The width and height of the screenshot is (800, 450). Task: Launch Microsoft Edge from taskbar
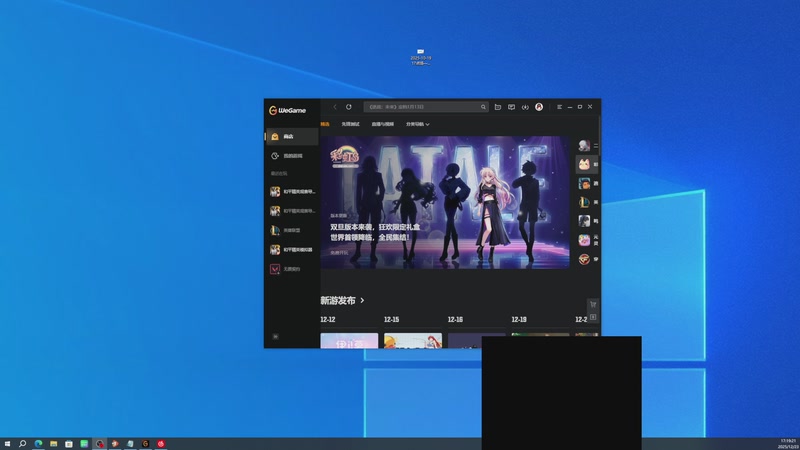tap(38, 444)
